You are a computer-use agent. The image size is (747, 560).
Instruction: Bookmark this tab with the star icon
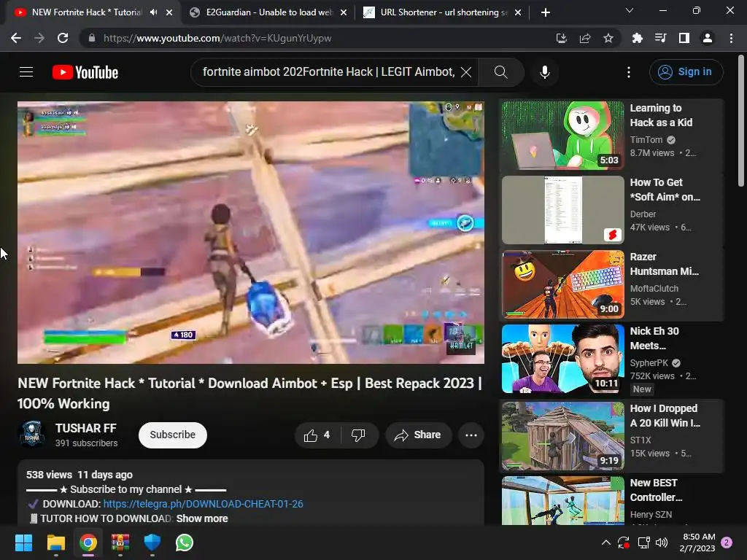point(608,38)
